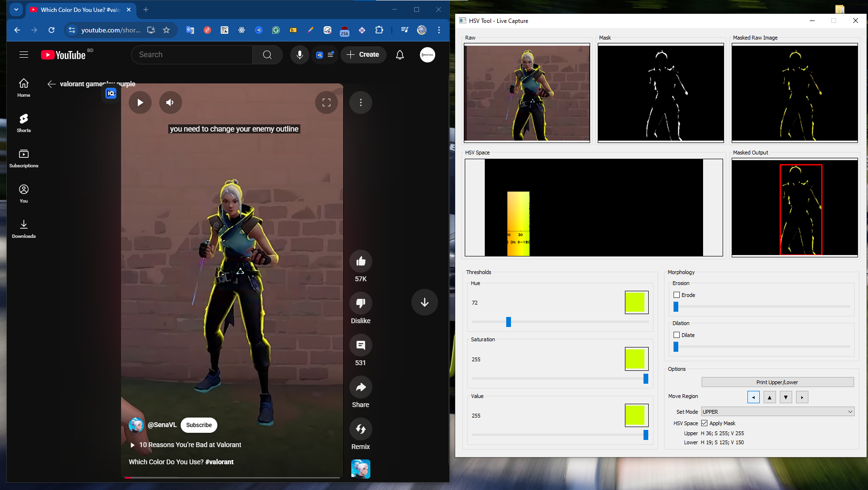Close the Which Color Do You Use tab

pyautogui.click(x=129, y=10)
